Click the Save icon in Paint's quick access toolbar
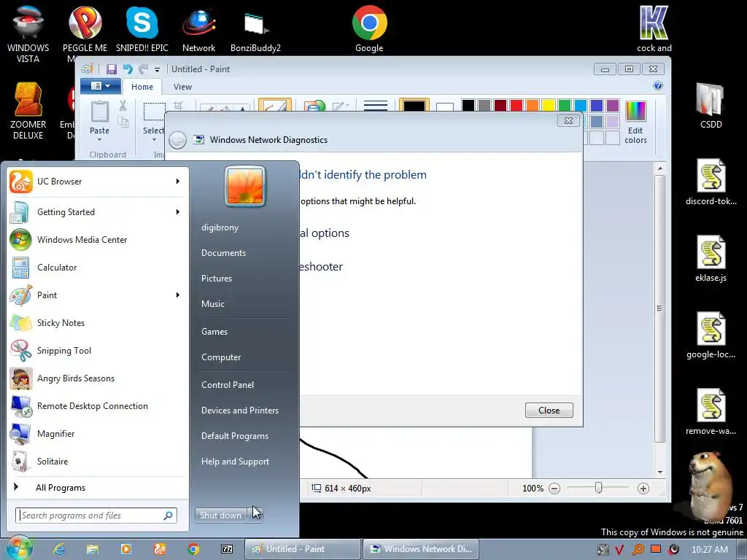Viewport: 747px width, 560px height. (112, 69)
